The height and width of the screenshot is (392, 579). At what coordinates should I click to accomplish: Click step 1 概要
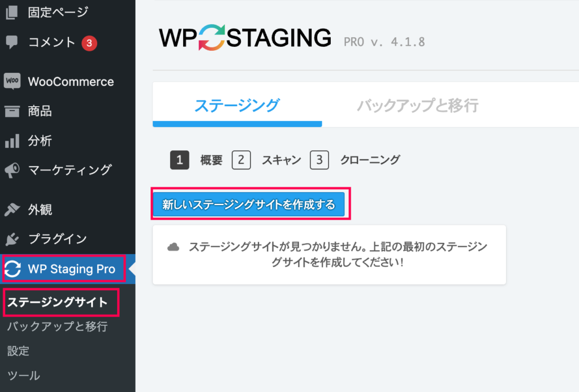(x=196, y=160)
